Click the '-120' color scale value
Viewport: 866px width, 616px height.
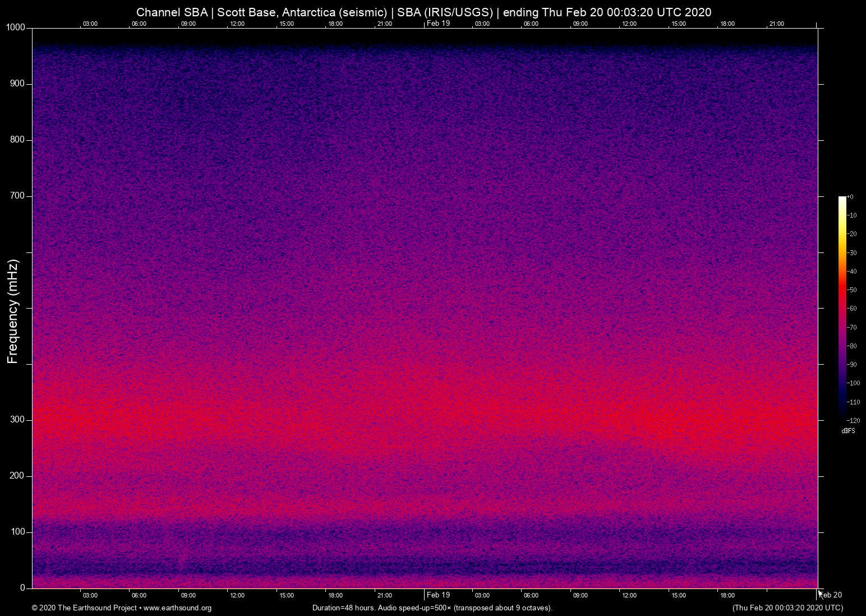click(x=853, y=420)
